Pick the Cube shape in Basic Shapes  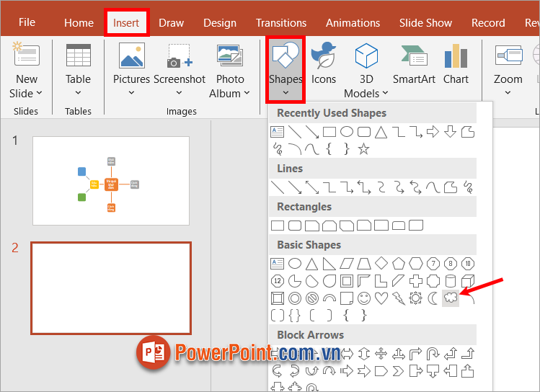tap(468, 281)
